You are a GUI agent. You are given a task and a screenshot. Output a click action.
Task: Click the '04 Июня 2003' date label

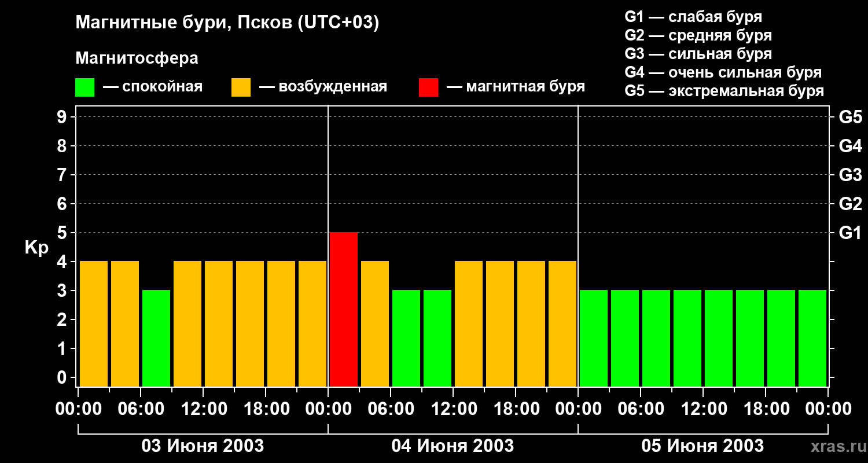tap(453, 446)
